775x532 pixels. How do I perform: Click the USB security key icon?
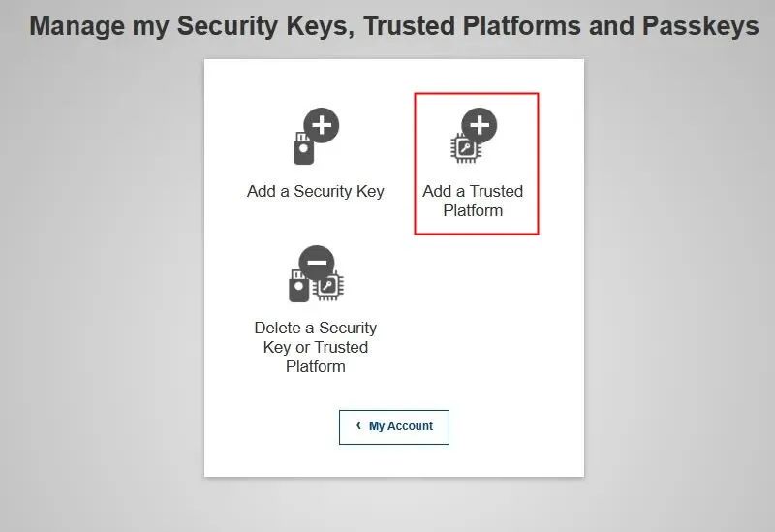tap(303, 148)
